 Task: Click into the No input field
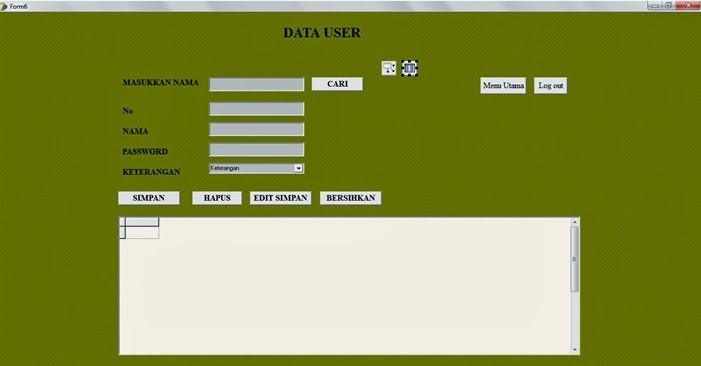(257, 109)
